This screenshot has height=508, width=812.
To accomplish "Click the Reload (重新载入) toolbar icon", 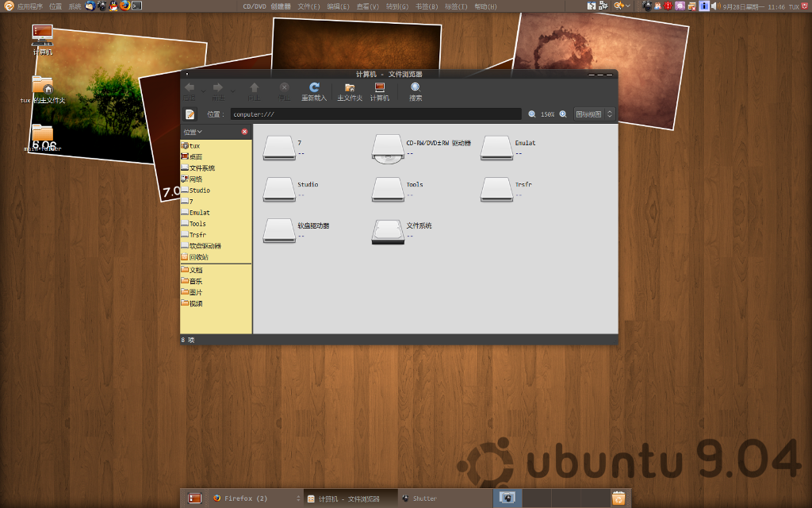I will pyautogui.click(x=314, y=87).
